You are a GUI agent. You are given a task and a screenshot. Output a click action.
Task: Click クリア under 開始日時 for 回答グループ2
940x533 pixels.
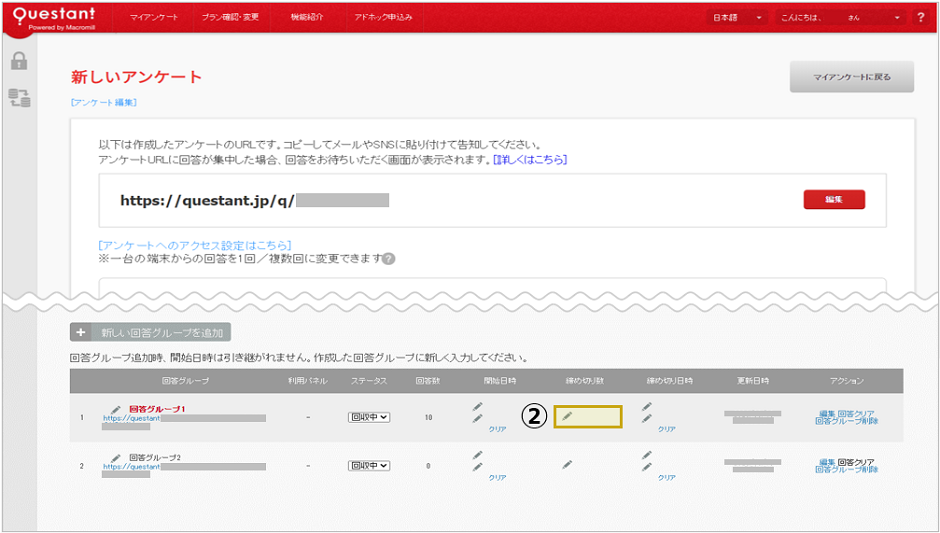(x=498, y=478)
